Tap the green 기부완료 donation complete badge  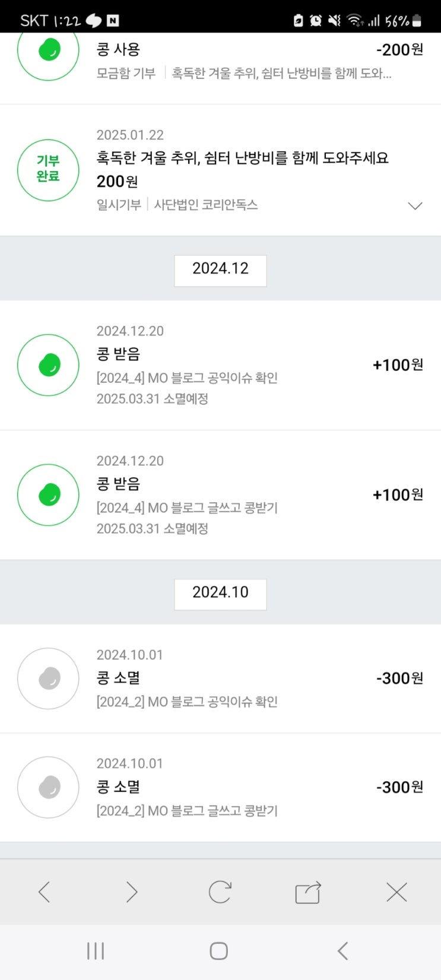click(48, 170)
